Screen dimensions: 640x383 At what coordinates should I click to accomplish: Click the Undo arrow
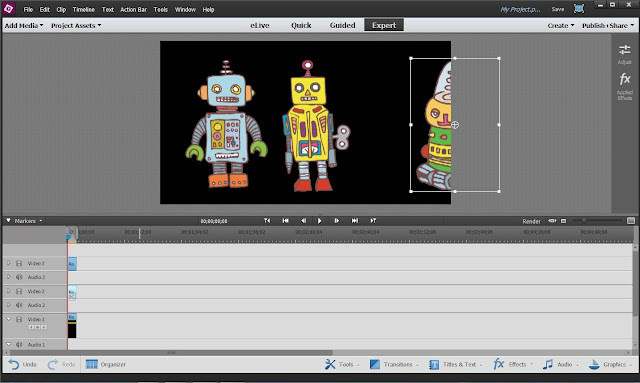click(x=14, y=364)
